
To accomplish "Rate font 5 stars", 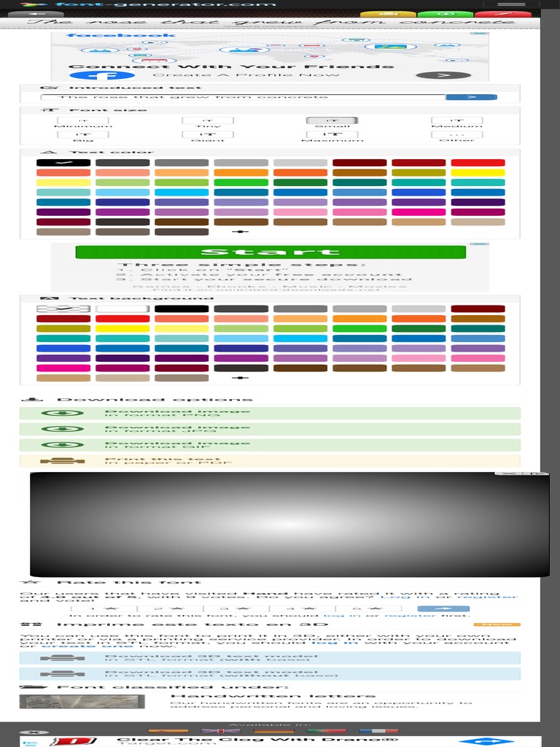I will (368, 608).
